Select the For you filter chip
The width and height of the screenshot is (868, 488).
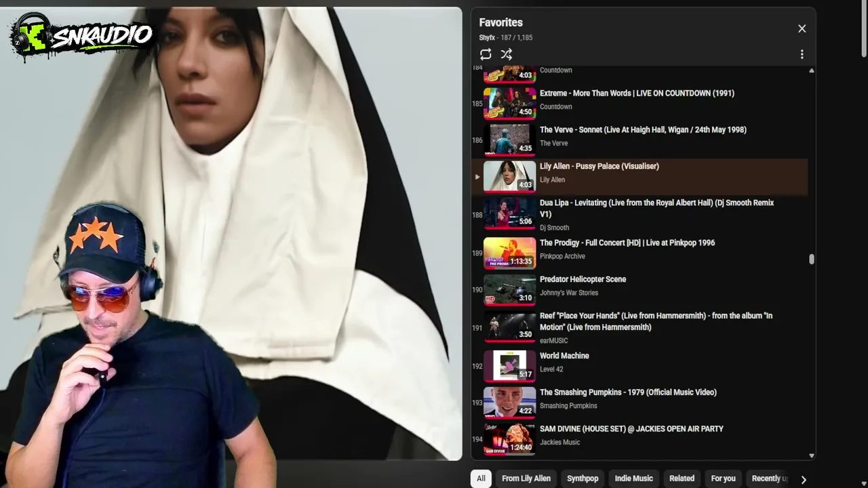[723, 479]
